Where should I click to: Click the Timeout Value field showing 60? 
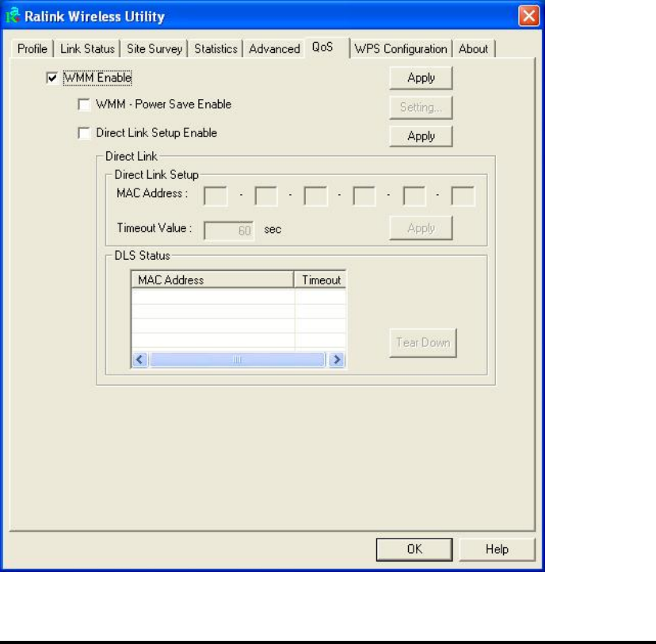tap(228, 231)
